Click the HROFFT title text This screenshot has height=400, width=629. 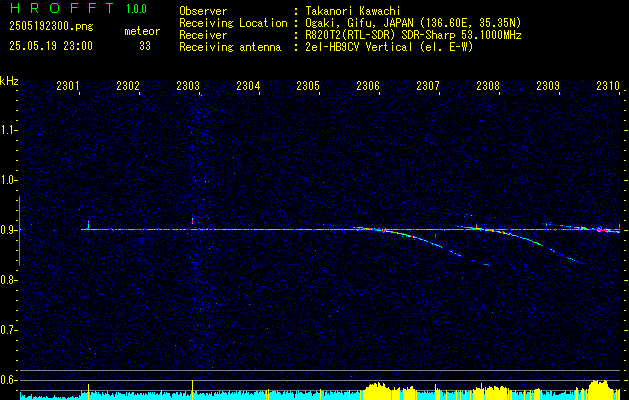click(x=62, y=8)
